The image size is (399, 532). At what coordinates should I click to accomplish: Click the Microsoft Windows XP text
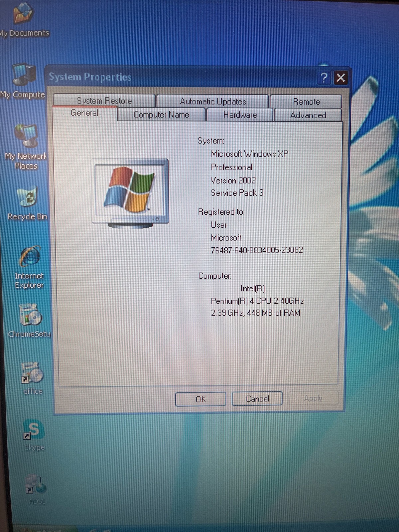tap(250, 154)
